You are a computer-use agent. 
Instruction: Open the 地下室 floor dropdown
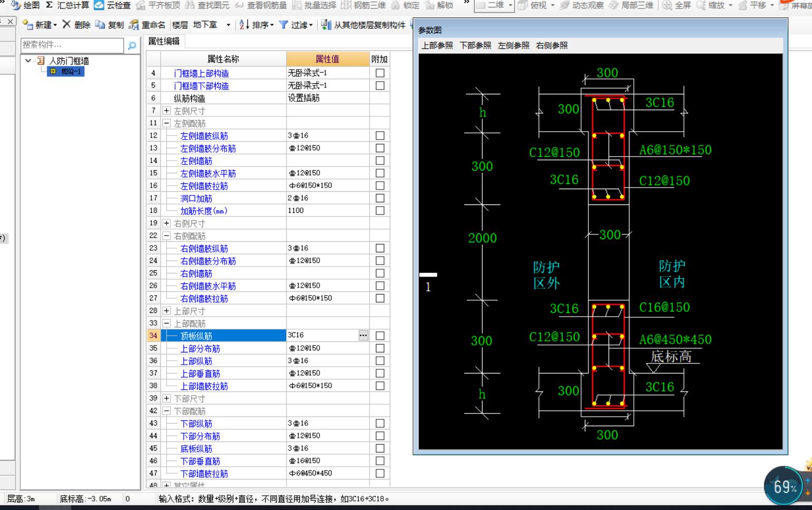point(228,25)
